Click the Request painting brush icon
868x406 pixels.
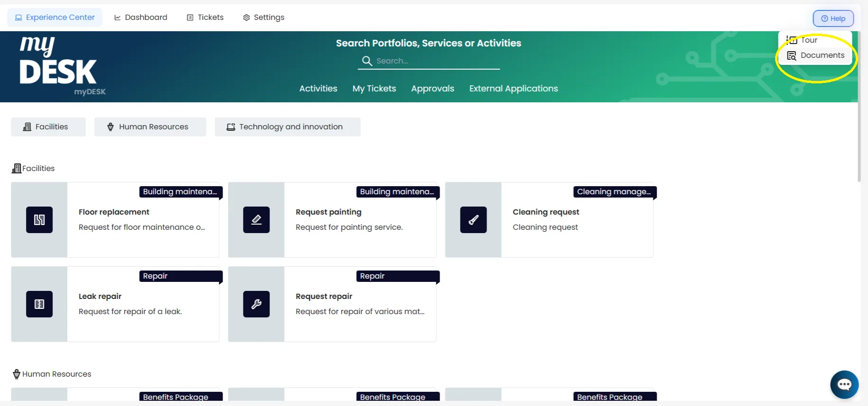pos(256,220)
